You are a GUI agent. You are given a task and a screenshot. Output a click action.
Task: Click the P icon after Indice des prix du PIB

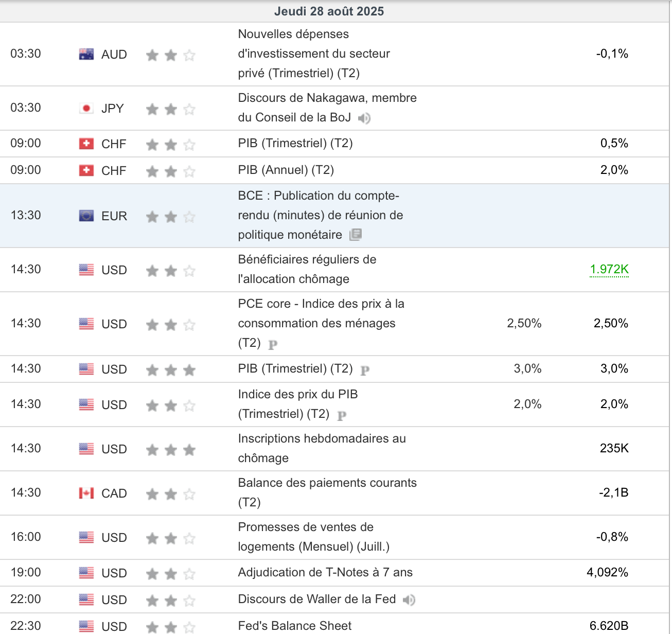point(342,415)
